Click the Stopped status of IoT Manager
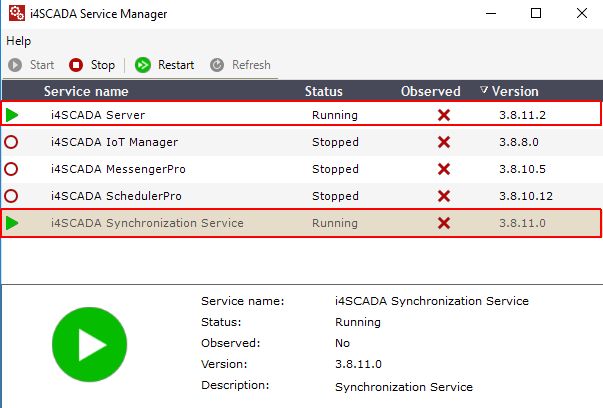This screenshot has height=408, width=603. pos(335,142)
